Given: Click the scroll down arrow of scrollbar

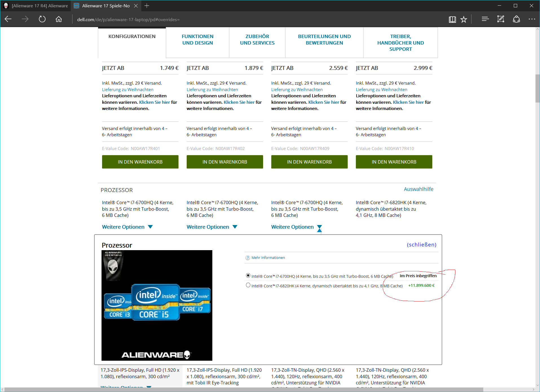Looking at the screenshot, I should 537,385.
